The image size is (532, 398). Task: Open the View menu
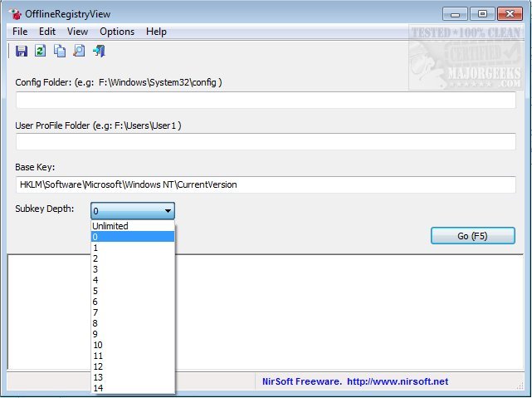[77, 32]
